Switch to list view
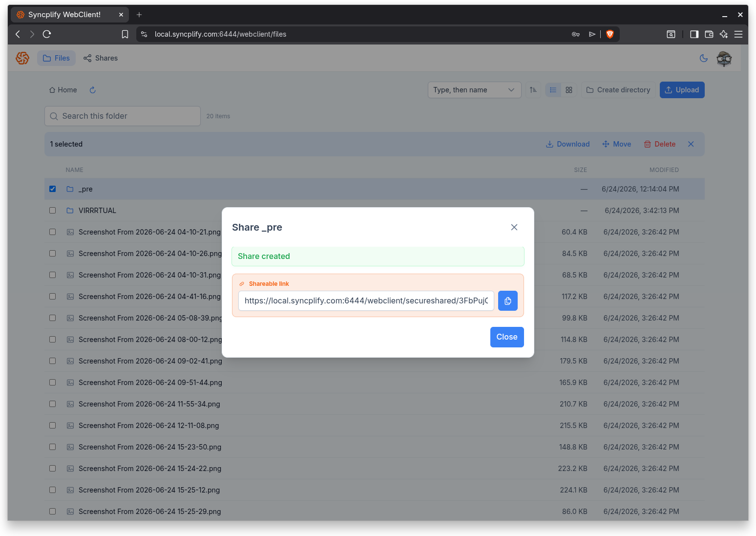 (x=553, y=90)
